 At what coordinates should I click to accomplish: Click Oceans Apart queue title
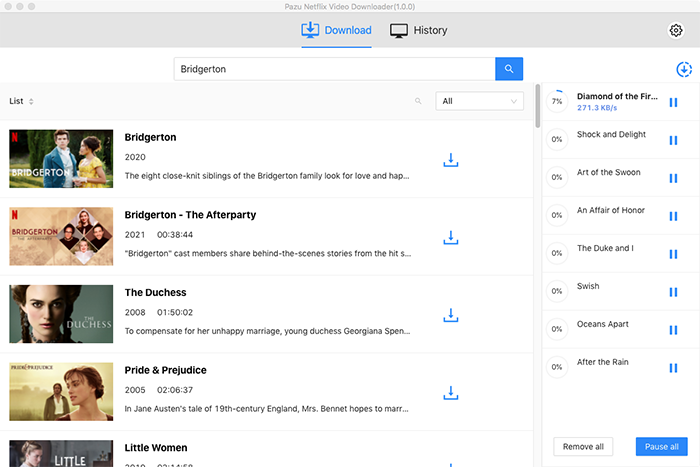tap(603, 324)
